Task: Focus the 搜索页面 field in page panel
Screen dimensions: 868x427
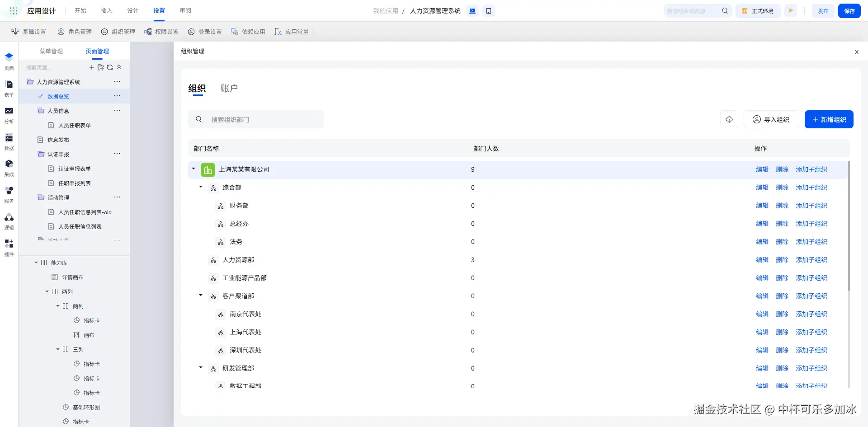Action: [54, 67]
